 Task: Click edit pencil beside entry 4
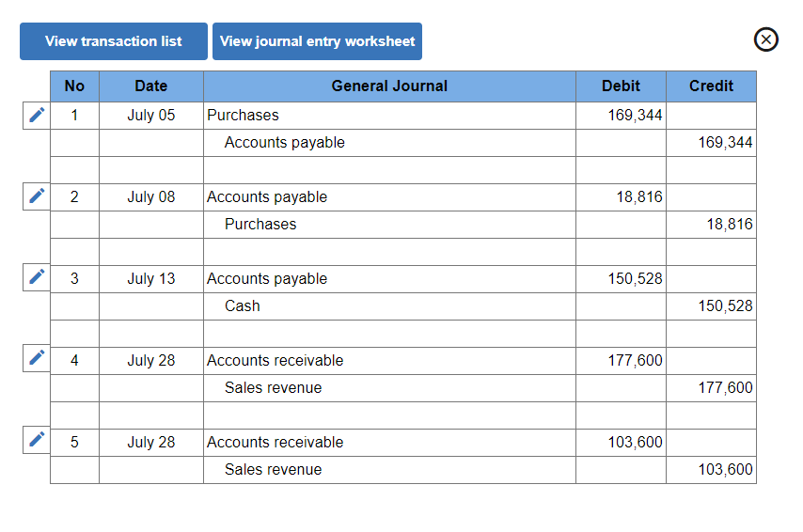pyautogui.click(x=37, y=358)
